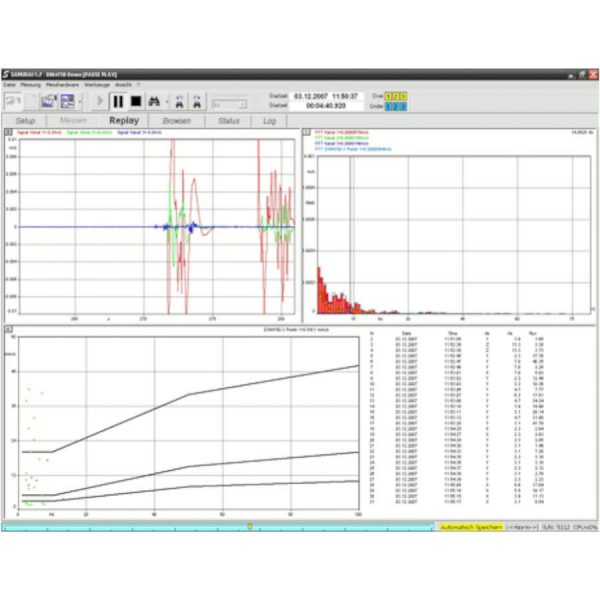
Task: Switch to the Setup tab
Action: pyautogui.click(x=25, y=121)
